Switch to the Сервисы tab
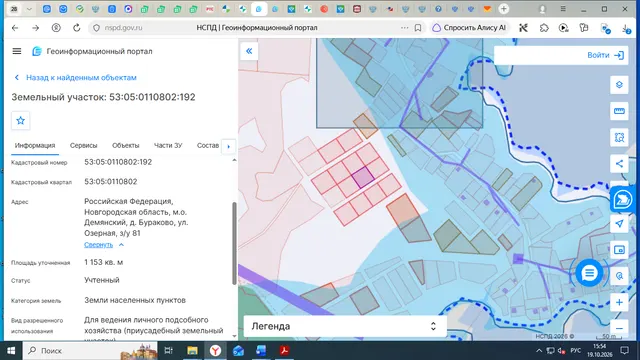The image size is (640, 360). point(83,145)
